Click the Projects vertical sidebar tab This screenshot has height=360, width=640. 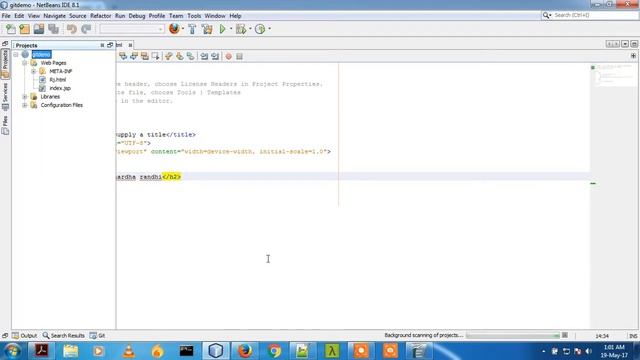click(x=5, y=64)
